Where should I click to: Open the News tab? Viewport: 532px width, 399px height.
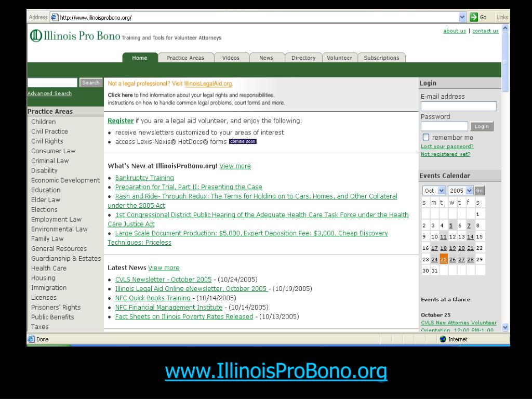(267, 58)
